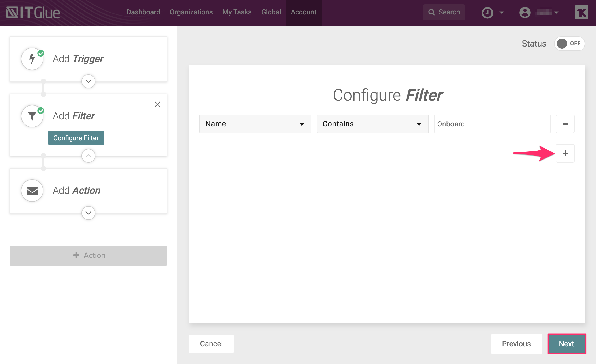Click the envelope Action step icon
596x364 pixels.
32,191
